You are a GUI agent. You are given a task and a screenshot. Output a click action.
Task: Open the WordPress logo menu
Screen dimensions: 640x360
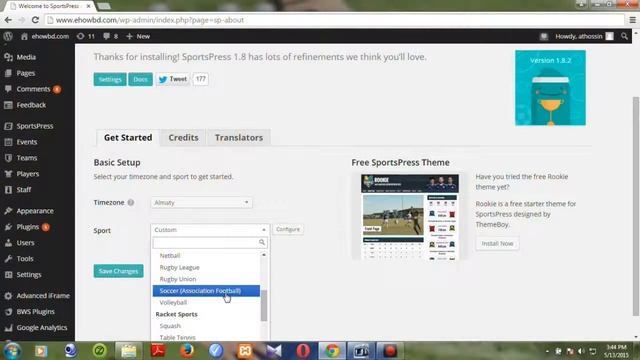click(8, 36)
